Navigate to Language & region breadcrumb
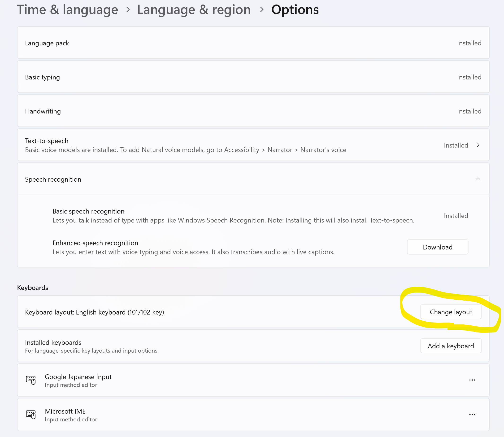504x437 pixels. tap(194, 10)
